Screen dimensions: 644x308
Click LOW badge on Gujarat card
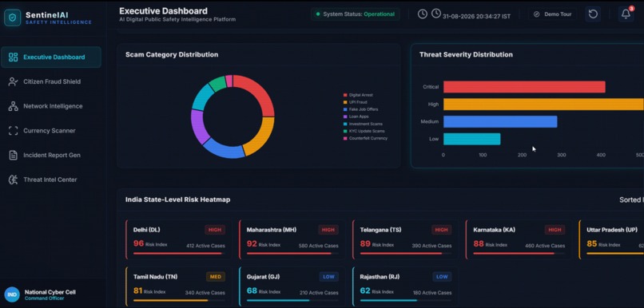pyautogui.click(x=329, y=277)
